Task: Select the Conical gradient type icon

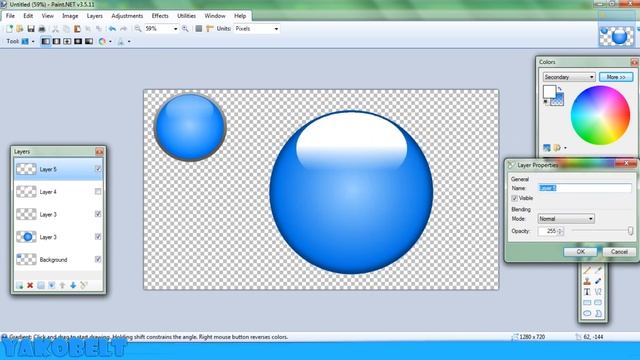Action: 89,41
